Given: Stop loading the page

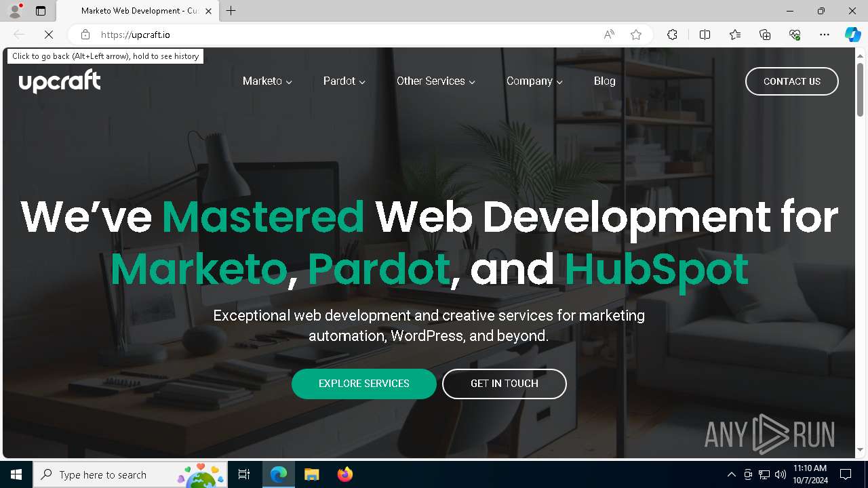Looking at the screenshot, I should click(x=49, y=35).
